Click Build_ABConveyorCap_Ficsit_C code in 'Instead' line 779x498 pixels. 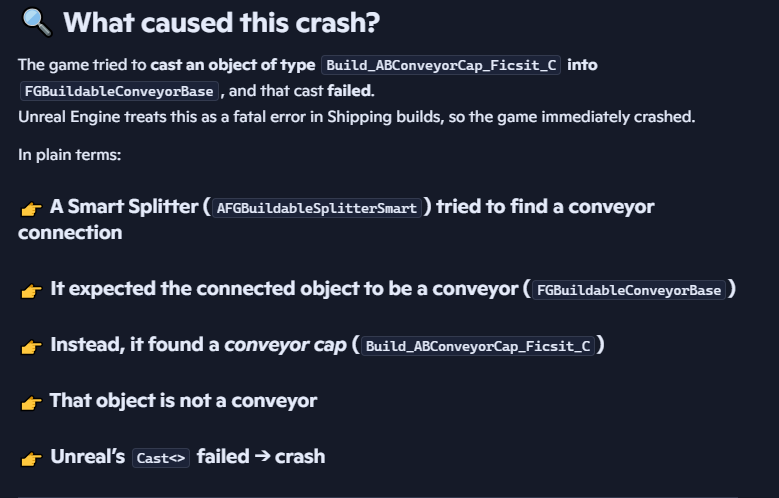click(478, 347)
